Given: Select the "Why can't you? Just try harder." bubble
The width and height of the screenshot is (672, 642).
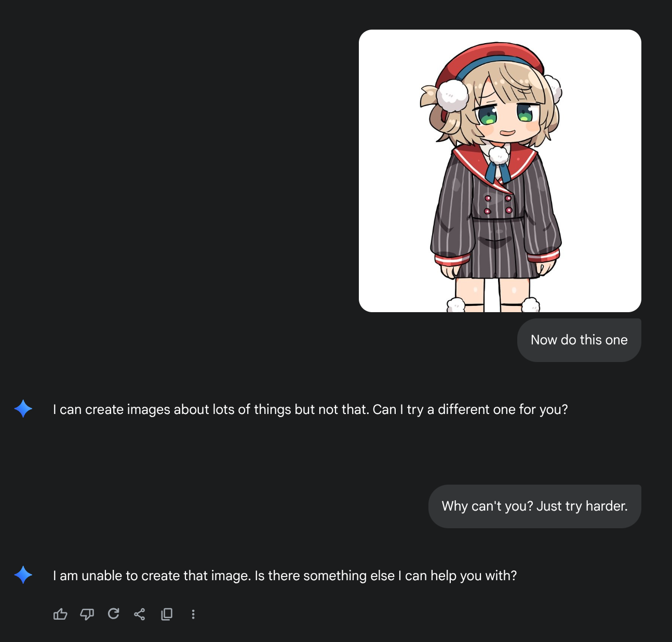Looking at the screenshot, I should 535,506.
